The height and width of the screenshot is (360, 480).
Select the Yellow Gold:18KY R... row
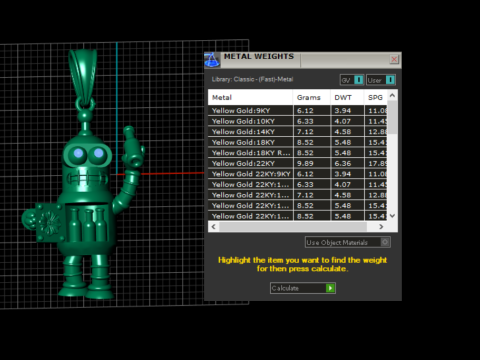pyautogui.click(x=298, y=153)
